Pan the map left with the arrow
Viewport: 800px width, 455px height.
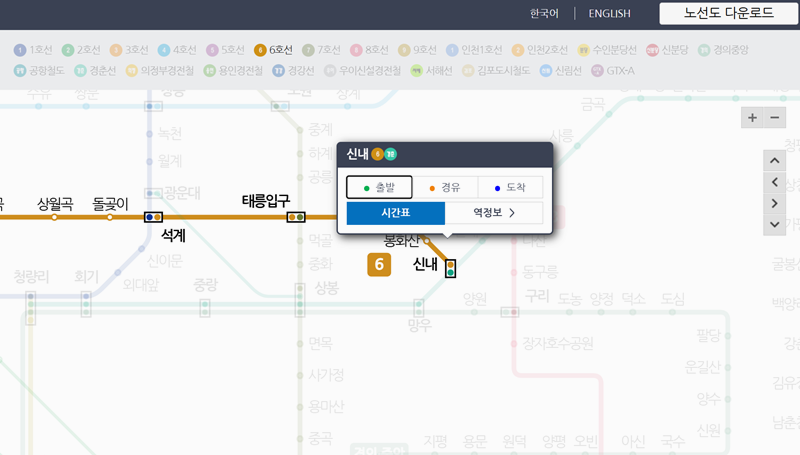774,182
